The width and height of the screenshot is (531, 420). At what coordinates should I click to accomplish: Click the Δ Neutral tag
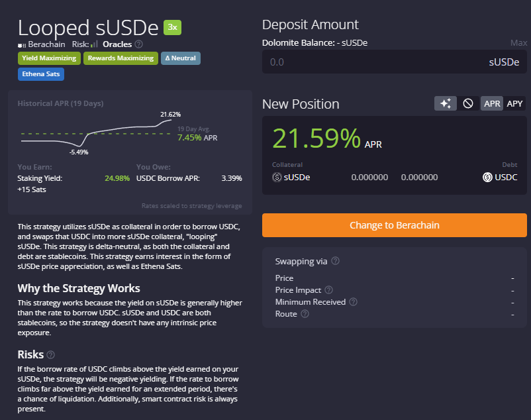pos(181,58)
